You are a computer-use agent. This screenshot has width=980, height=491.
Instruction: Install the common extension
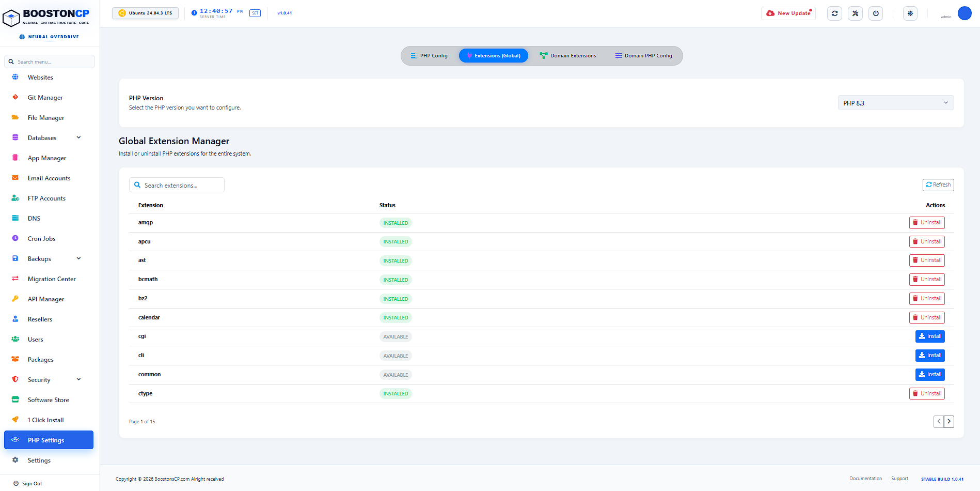[930, 375]
